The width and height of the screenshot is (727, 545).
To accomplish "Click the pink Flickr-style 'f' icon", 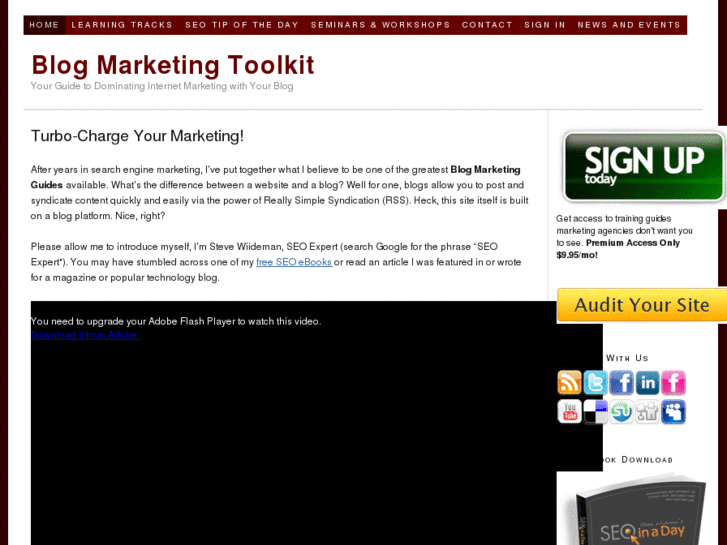I will 673,383.
